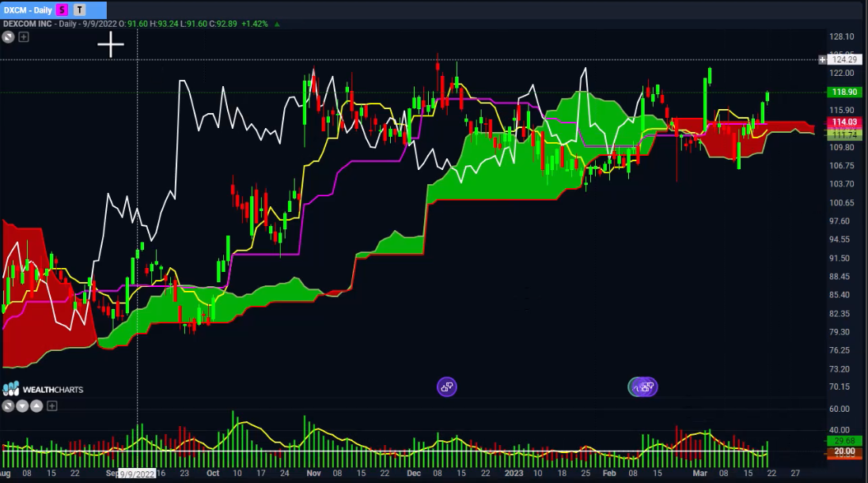Image resolution: width=868 pixels, height=483 pixels.
Task: Click the white 124.29 crosshair price tag
Action: [x=844, y=59]
